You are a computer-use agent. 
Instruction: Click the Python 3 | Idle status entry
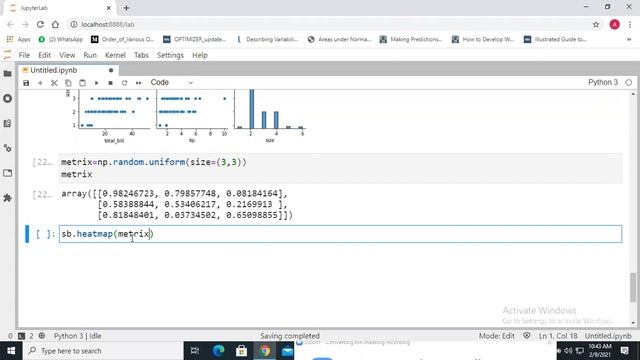[78, 336]
